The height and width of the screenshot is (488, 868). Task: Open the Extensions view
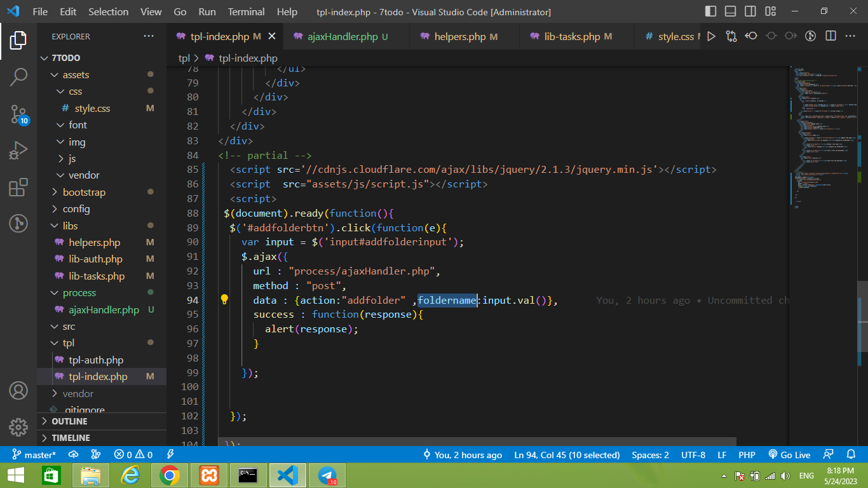18,187
